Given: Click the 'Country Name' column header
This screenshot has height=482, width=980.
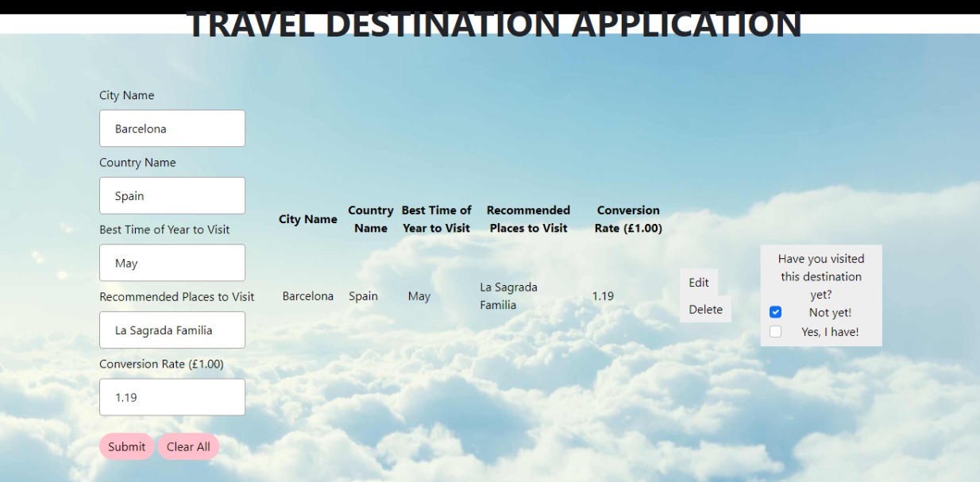Looking at the screenshot, I should pyautogui.click(x=370, y=218).
